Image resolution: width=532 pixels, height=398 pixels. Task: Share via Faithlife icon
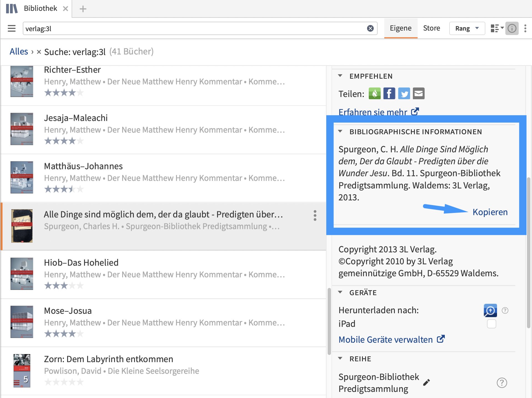[375, 93]
